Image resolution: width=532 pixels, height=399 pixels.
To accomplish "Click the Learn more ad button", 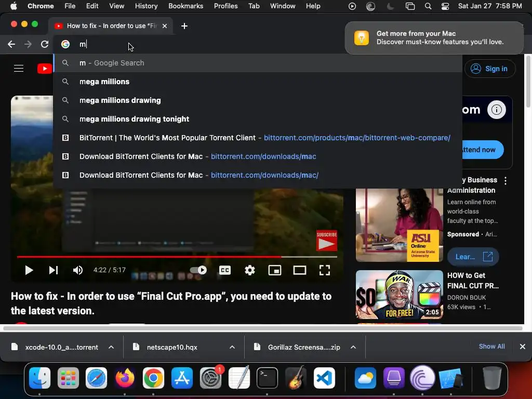I will coord(473,257).
